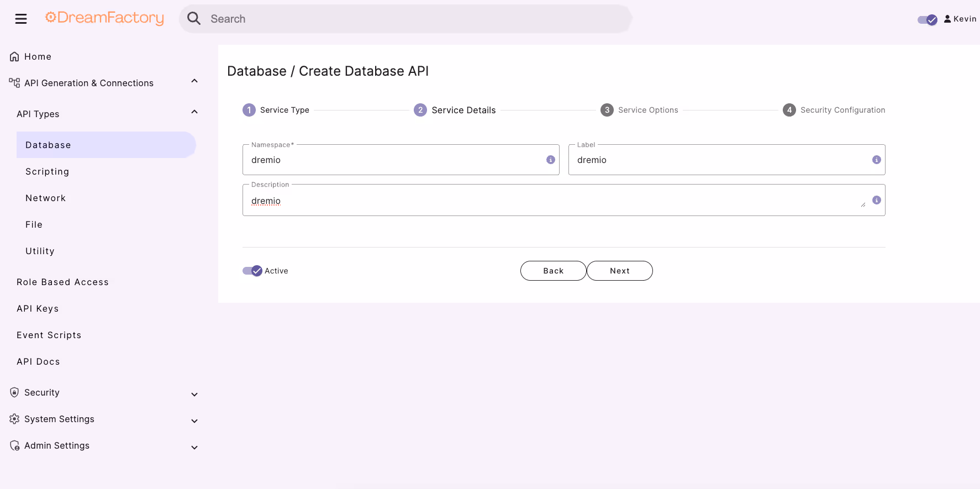The width and height of the screenshot is (980, 489).
Task: Toggle the Active service switch
Action: coord(252,271)
